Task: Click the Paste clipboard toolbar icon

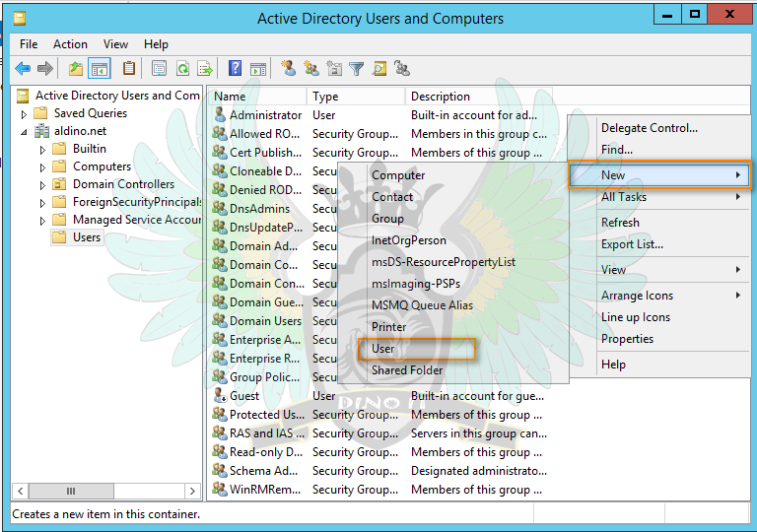Action: pyautogui.click(x=128, y=68)
